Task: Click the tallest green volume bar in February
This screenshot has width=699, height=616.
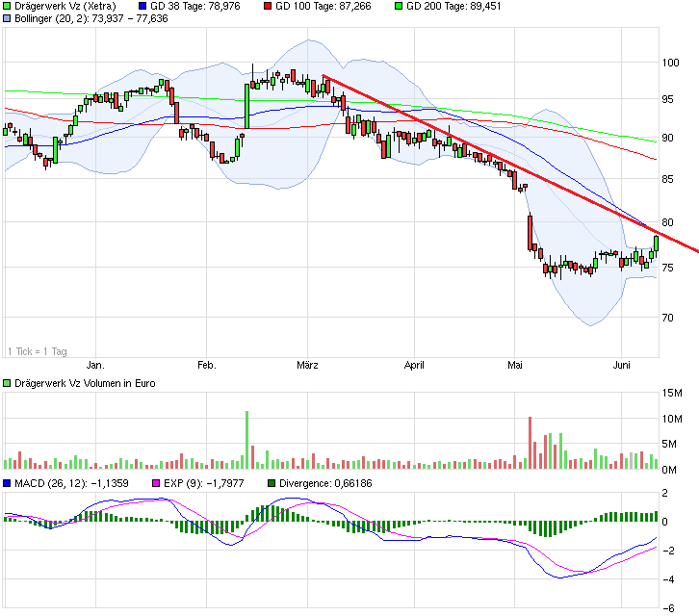Action: [x=246, y=439]
